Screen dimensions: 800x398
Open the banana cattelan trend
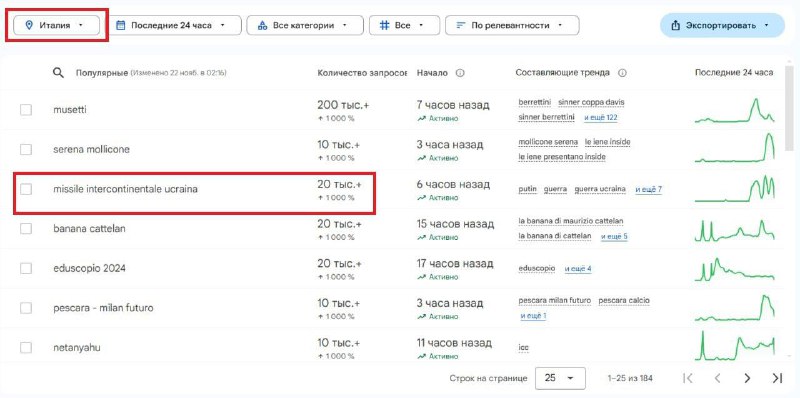click(89, 229)
